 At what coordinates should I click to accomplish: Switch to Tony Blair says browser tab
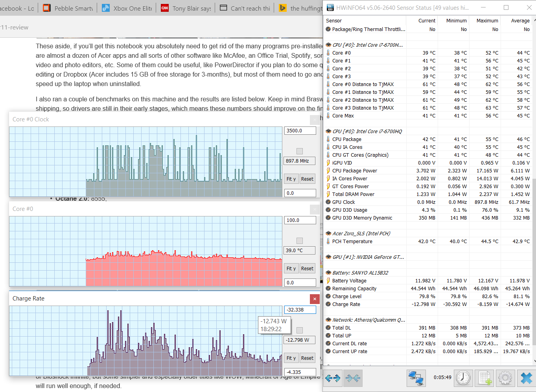click(186, 8)
